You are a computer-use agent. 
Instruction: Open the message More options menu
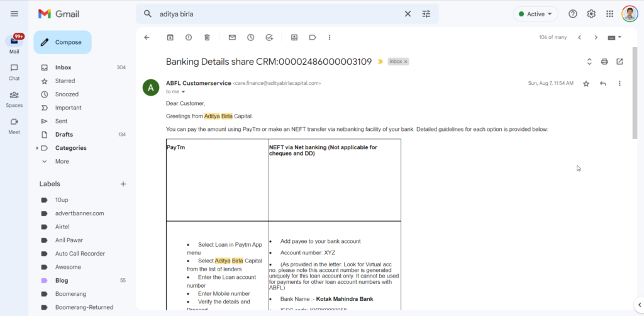(619, 84)
